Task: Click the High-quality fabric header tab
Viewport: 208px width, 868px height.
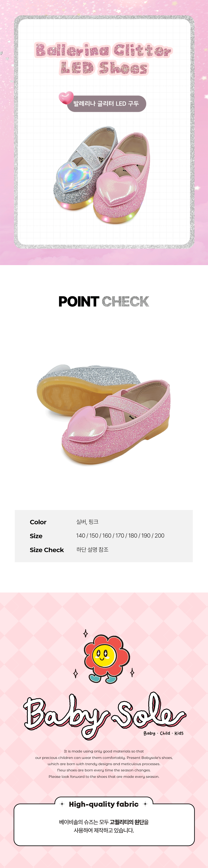Action: click(104, 804)
